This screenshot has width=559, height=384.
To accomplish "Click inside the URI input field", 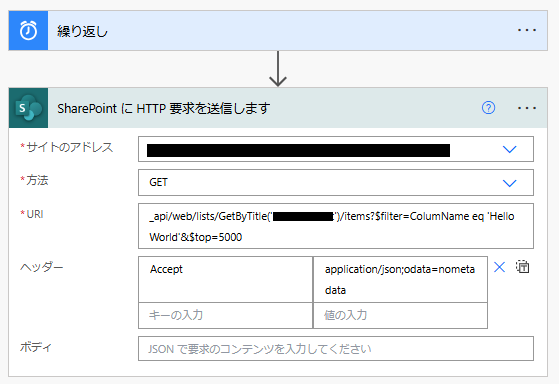I will tap(336, 226).
